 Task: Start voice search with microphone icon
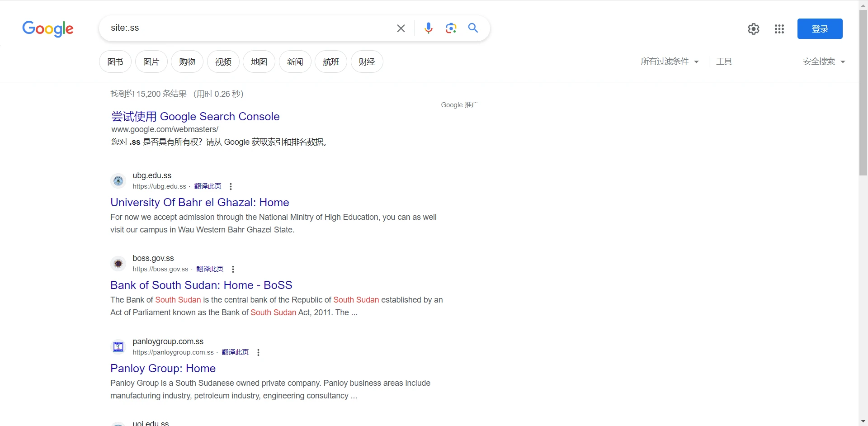point(428,28)
